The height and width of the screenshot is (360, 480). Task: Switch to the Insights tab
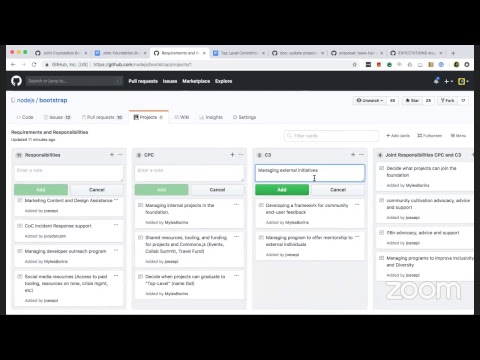(211, 117)
